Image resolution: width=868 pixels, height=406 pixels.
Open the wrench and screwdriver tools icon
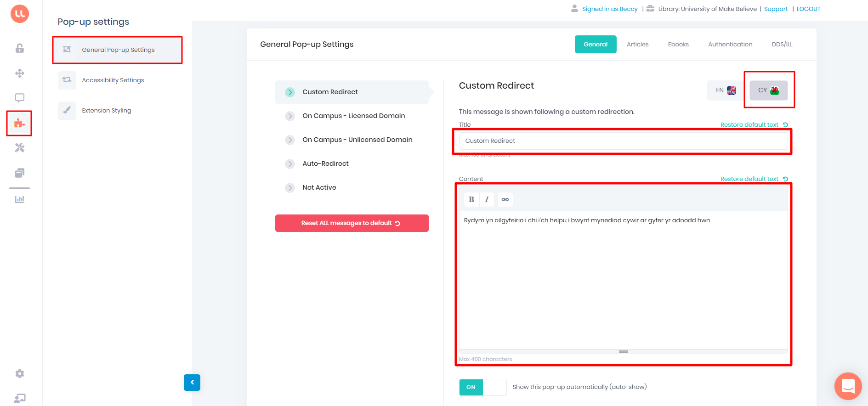tap(20, 148)
